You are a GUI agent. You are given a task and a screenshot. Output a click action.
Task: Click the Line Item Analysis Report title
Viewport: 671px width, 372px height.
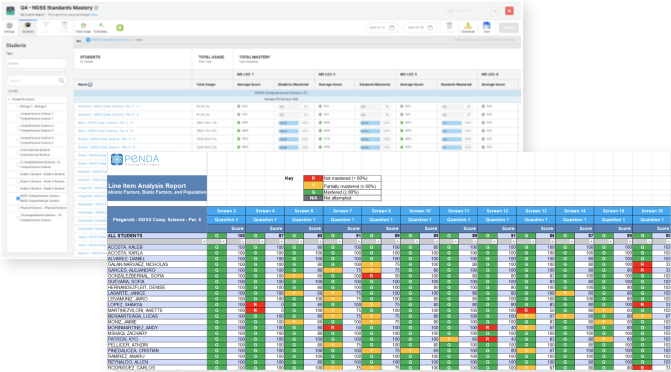click(147, 186)
